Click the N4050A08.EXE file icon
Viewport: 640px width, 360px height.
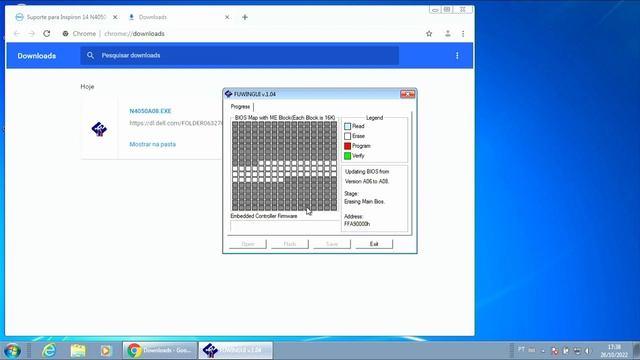(99, 129)
